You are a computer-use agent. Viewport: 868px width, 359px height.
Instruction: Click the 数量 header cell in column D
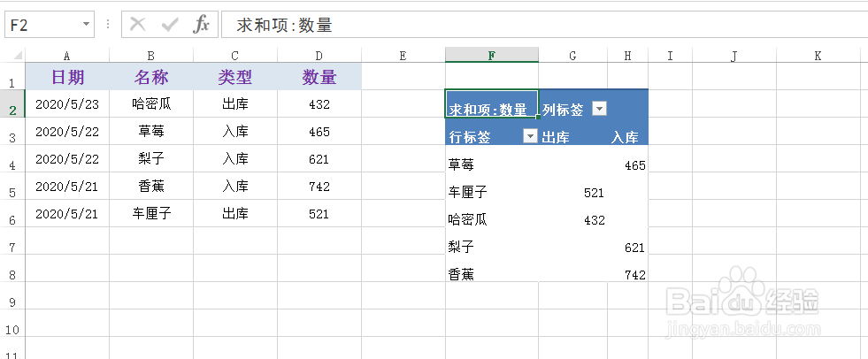point(319,77)
